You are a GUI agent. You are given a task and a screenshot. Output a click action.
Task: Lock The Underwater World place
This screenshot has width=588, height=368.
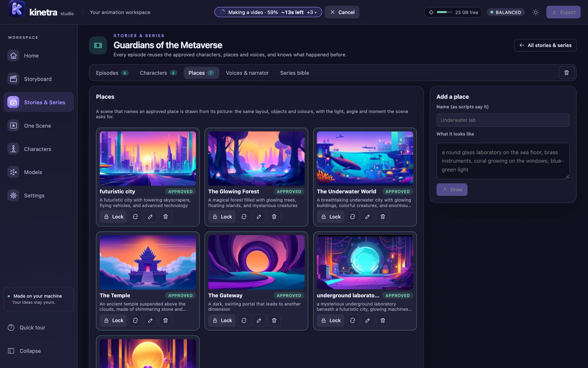tap(331, 217)
